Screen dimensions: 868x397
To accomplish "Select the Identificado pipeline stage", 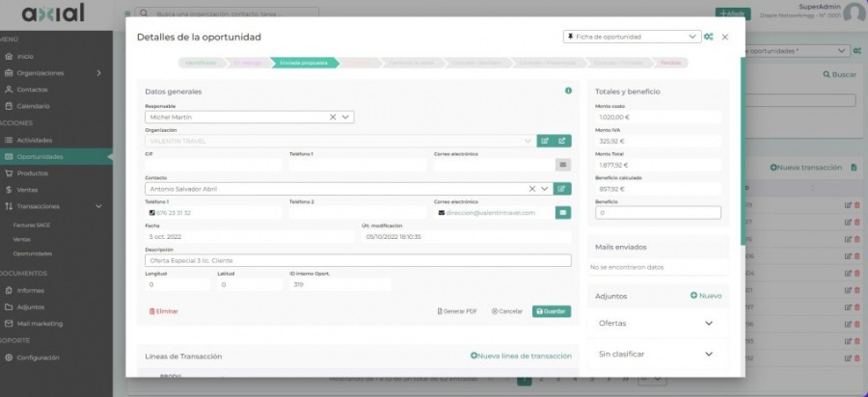I will (x=201, y=63).
